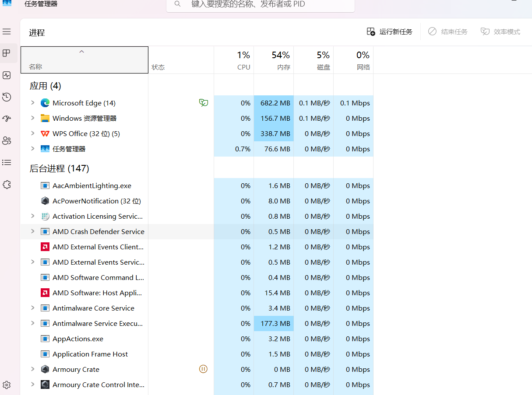The height and width of the screenshot is (395, 532).
Task: Click the 338.7 MB memory cell
Action: click(274, 133)
